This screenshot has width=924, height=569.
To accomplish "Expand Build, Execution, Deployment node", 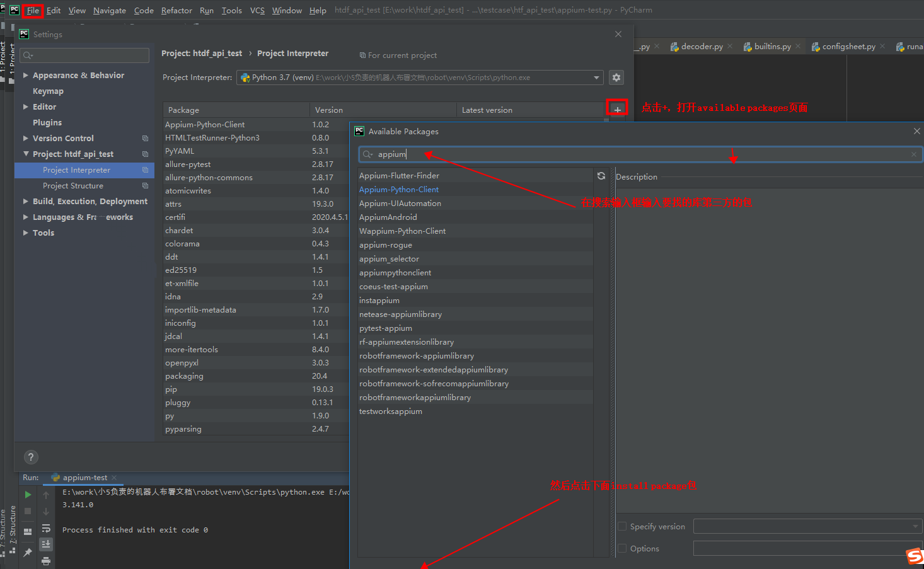I will click(26, 201).
